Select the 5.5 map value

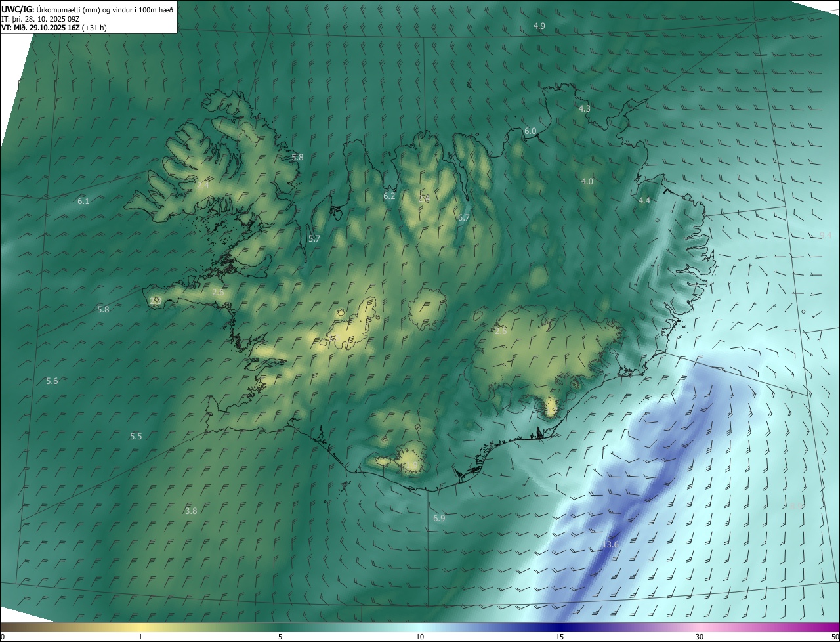pos(136,436)
